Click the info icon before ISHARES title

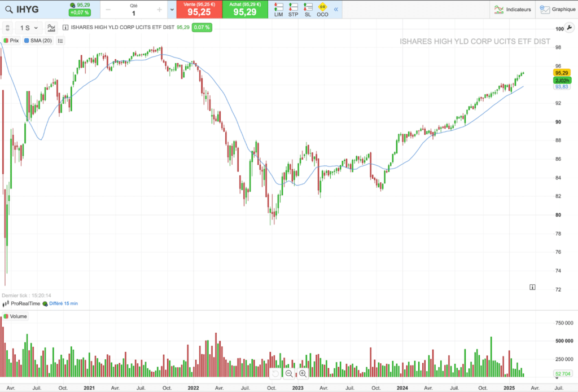[65, 27]
